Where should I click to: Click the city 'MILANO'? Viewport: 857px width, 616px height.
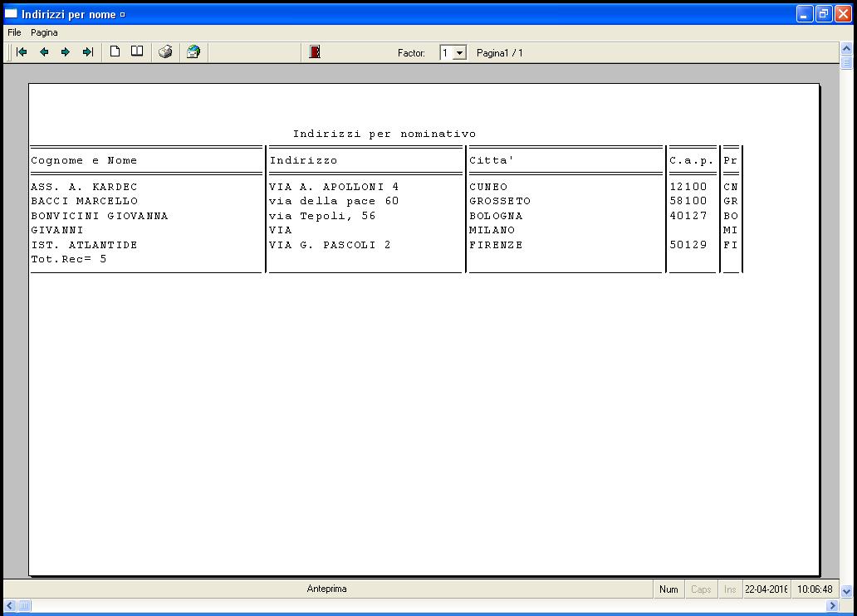[492, 230]
